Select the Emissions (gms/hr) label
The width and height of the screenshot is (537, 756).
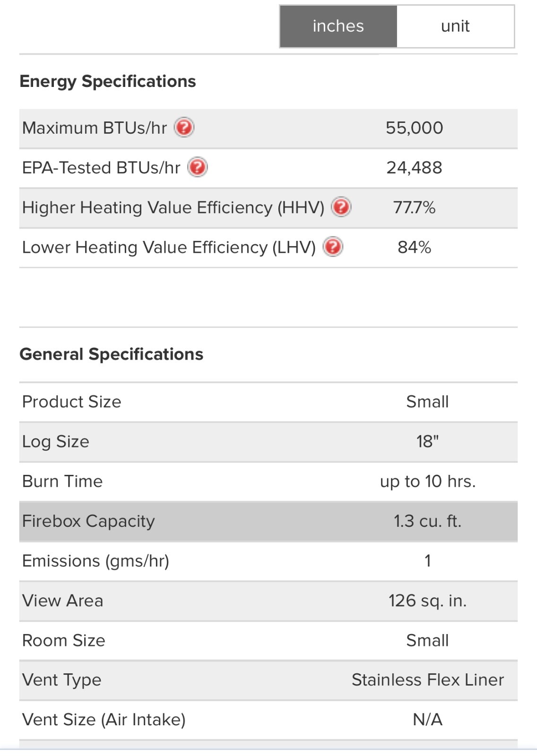[x=95, y=561]
